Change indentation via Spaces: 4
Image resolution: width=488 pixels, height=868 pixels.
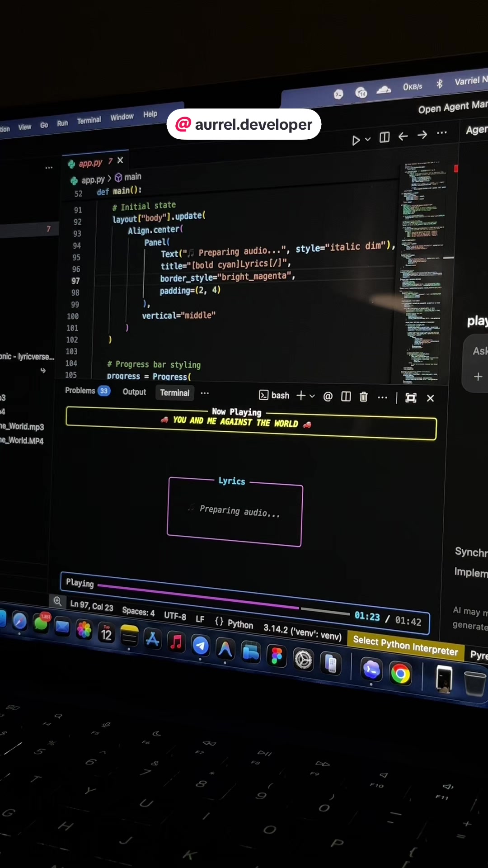click(138, 611)
